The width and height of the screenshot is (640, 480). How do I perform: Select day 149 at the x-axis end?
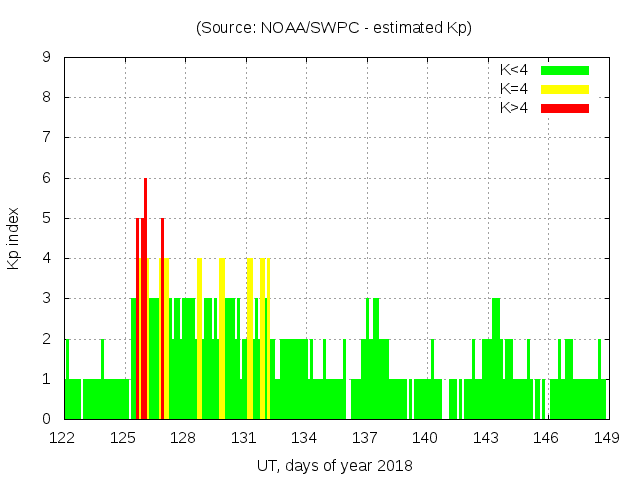click(x=606, y=438)
